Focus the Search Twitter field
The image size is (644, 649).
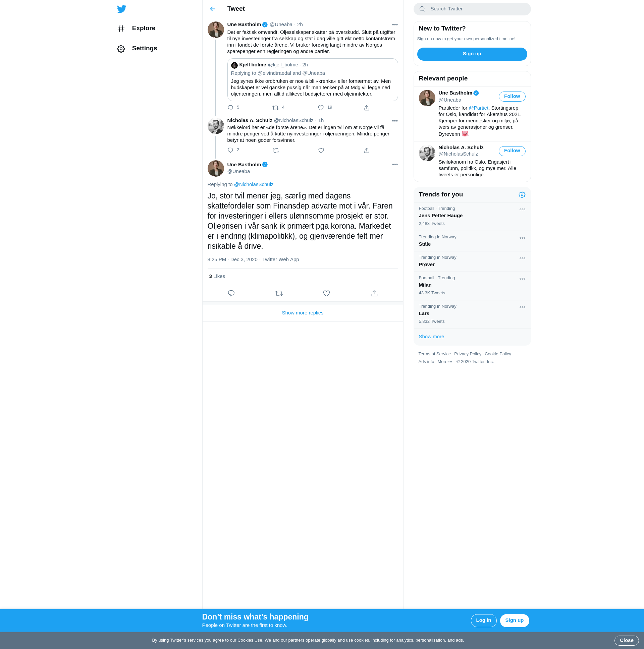coord(472,9)
